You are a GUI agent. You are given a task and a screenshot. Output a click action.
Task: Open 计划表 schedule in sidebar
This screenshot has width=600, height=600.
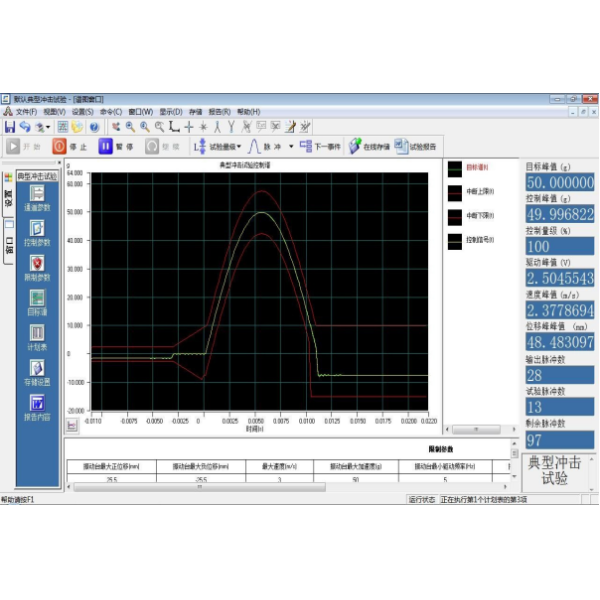tap(37, 338)
